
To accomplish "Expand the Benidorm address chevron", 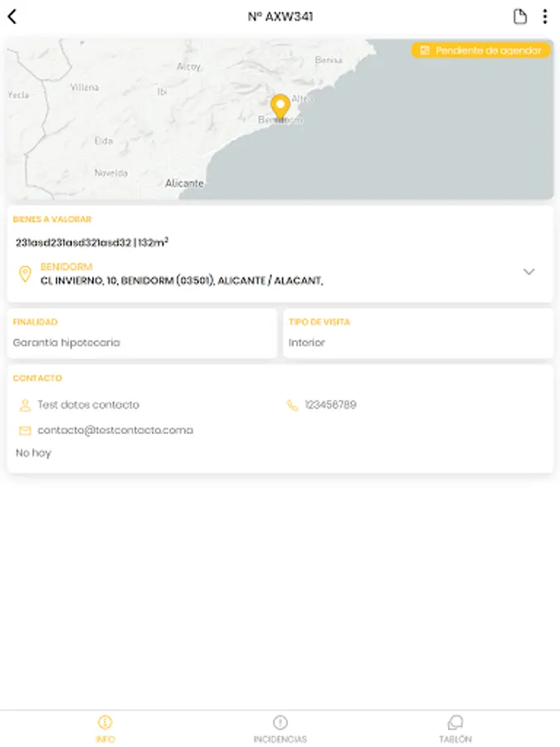I will 529,272.
